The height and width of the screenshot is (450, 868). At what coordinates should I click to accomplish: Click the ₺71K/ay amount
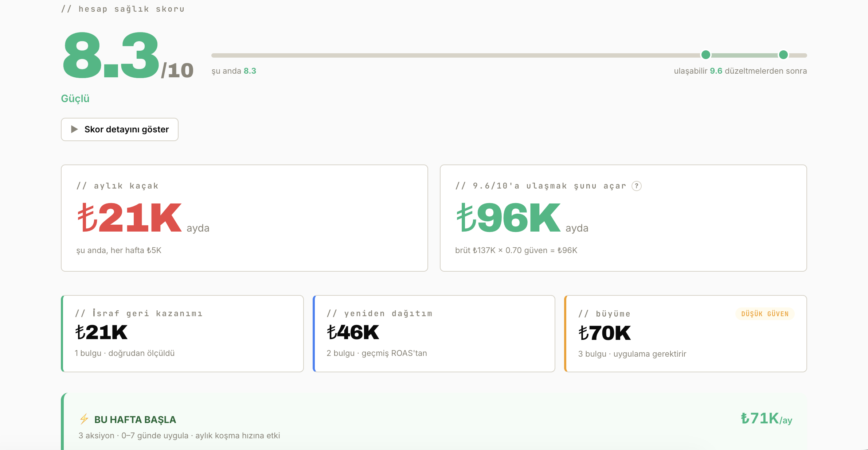coord(767,419)
